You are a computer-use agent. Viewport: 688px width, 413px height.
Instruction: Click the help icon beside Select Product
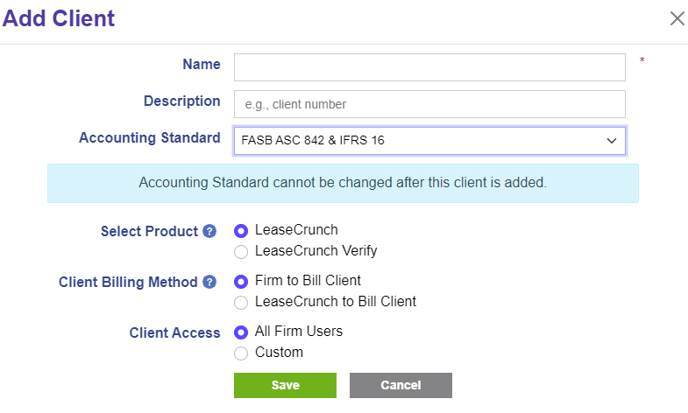(x=209, y=231)
